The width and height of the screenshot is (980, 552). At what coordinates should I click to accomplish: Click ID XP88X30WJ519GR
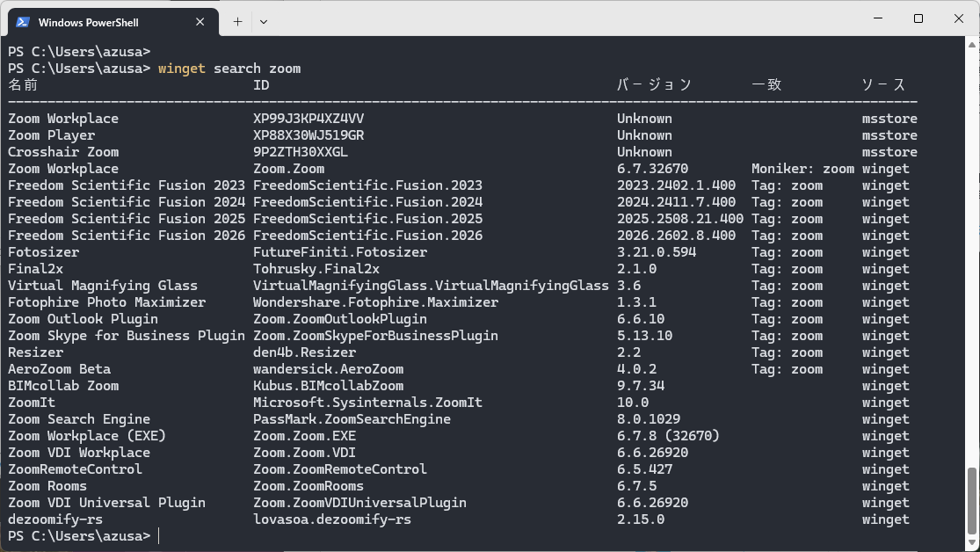point(309,135)
